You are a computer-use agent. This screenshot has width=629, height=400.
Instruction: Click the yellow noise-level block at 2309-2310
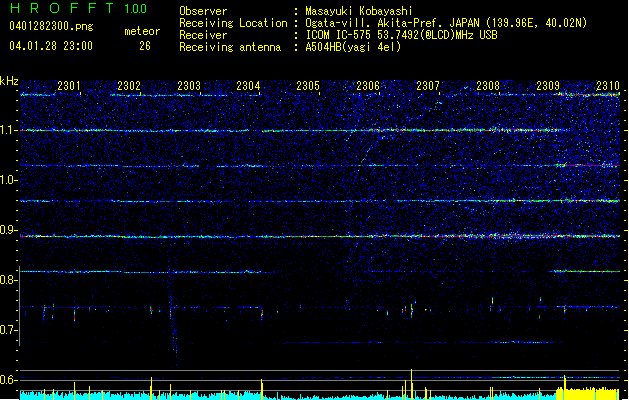pos(587,394)
